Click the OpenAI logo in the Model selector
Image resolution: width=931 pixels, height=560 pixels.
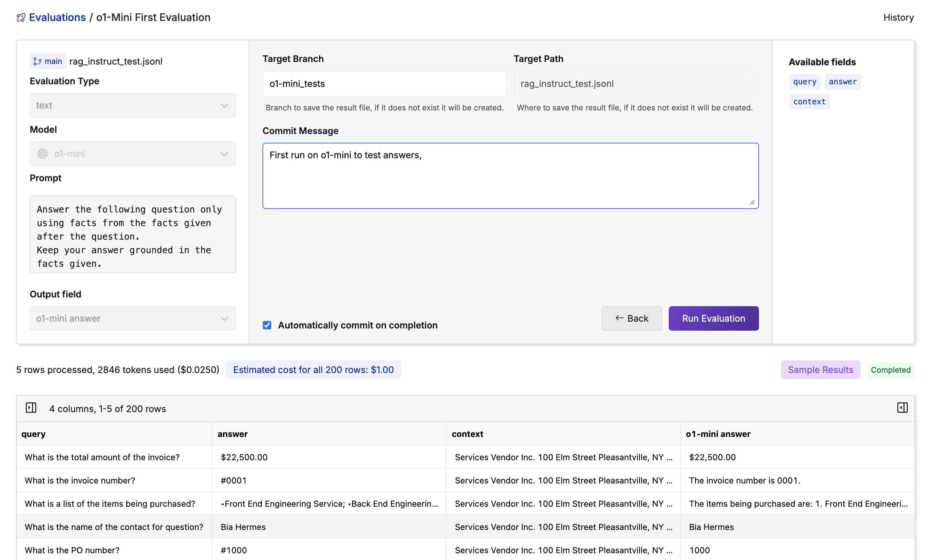(x=42, y=154)
